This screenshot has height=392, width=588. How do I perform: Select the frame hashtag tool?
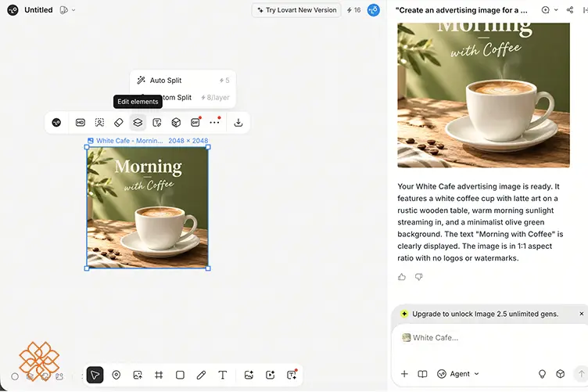pyautogui.click(x=159, y=375)
